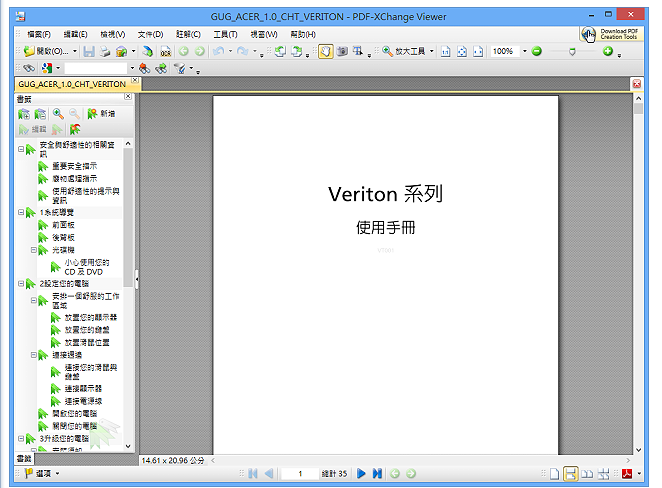Click the bookmarks panel zoom in magnifier
The image size is (662, 488).
pos(58,114)
